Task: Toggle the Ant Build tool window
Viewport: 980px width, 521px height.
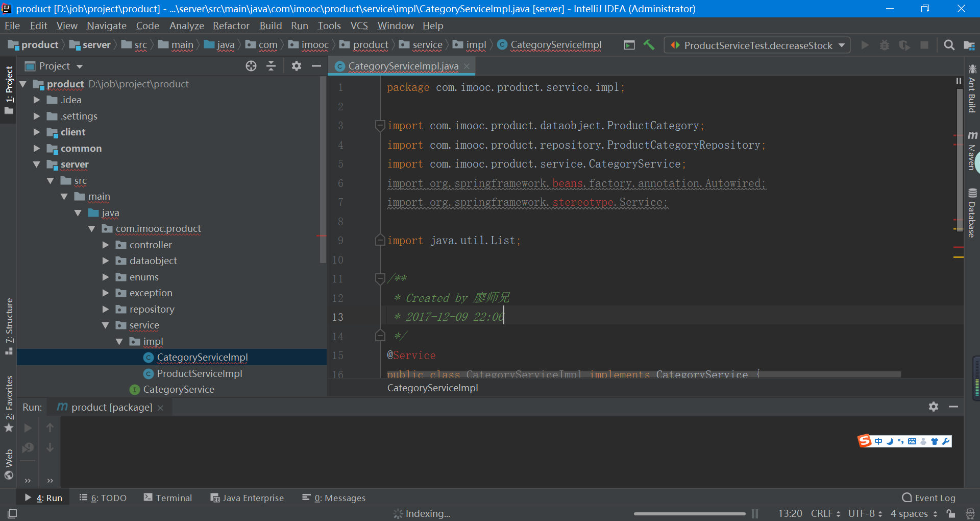Action: (972, 88)
